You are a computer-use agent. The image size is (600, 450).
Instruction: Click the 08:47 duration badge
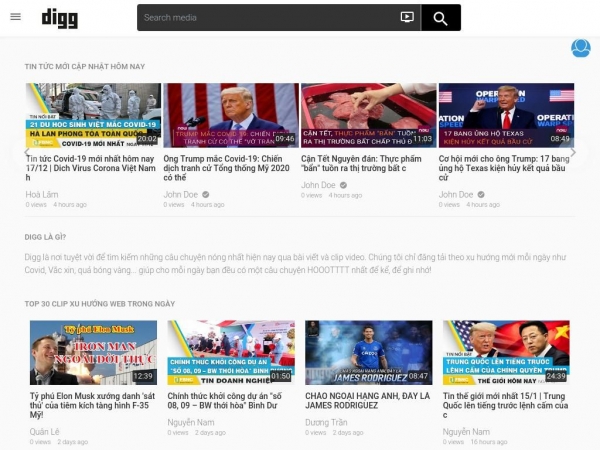418,376
